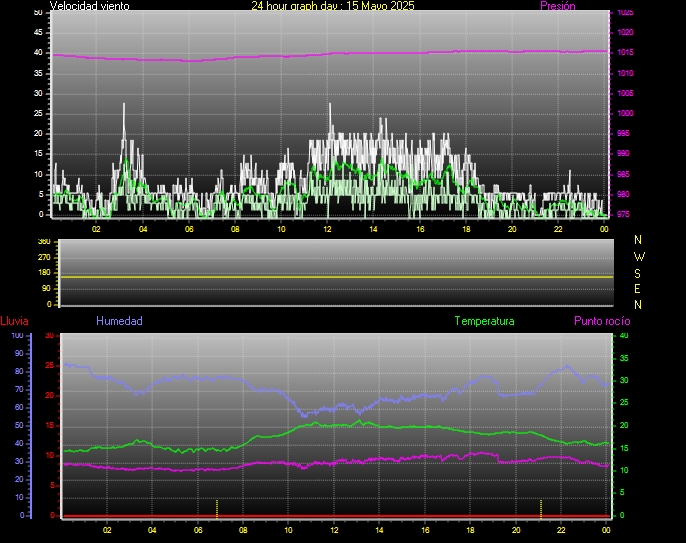The width and height of the screenshot is (686, 543).
Task: Click the 06 hour label under humidity graph
Action: (x=198, y=530)
